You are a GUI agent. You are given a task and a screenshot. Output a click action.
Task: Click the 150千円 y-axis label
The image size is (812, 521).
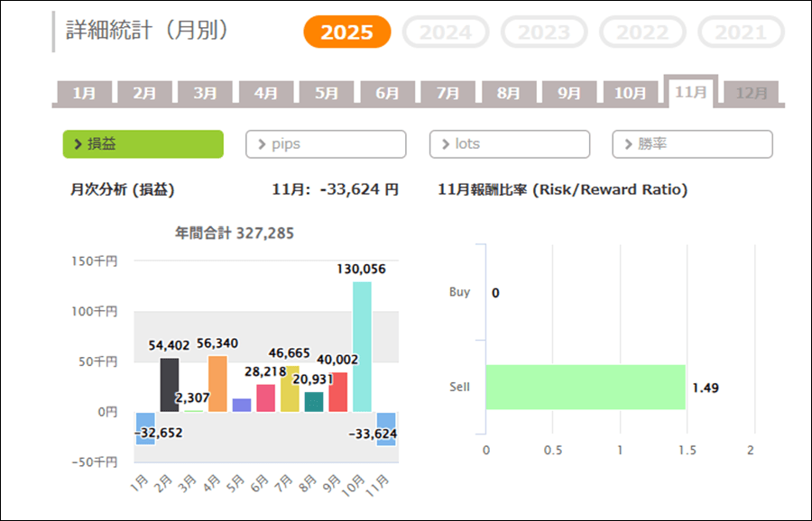(x=95, y=260)
